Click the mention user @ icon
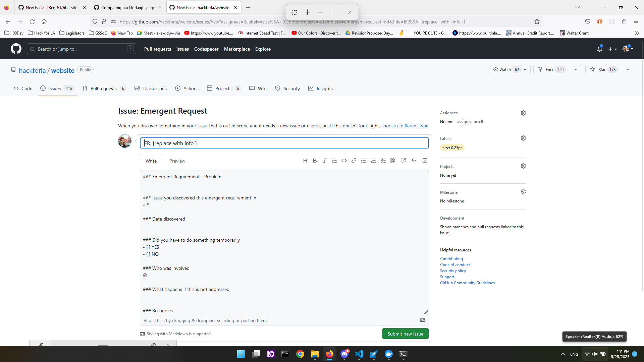Image resolution: width=644 pixels, height=362 pixels. (x=392, y=161)
